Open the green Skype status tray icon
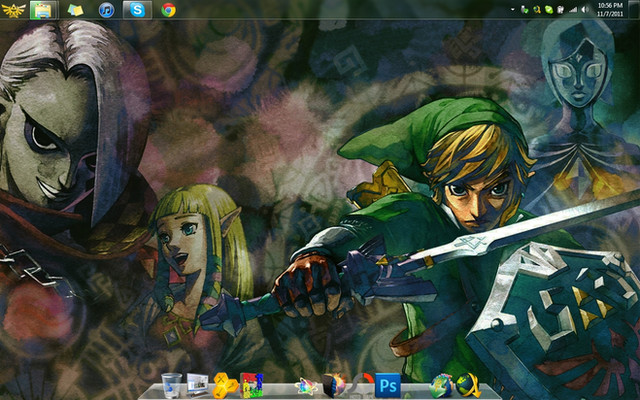The width and height of the screenshot is (640, 400). (x=549, y=9)
